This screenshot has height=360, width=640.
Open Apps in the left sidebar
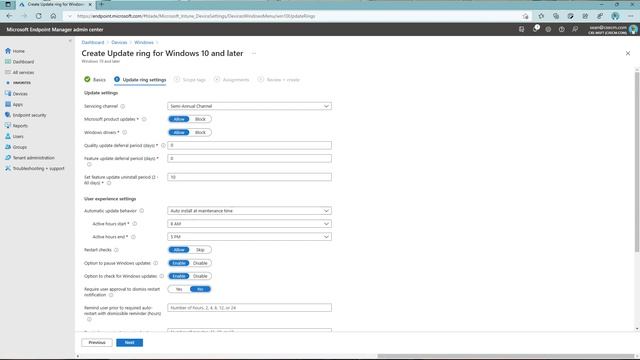[x=14, y=104]
